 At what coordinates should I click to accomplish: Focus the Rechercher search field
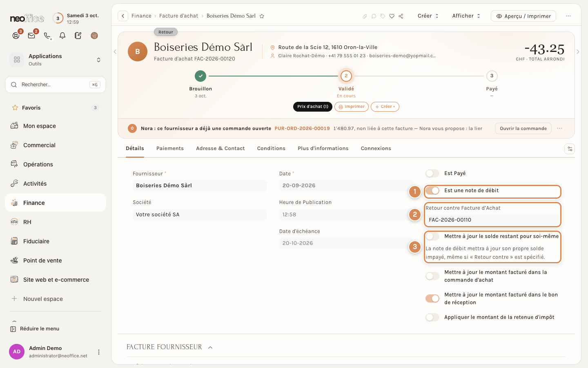tap(56, 85)
